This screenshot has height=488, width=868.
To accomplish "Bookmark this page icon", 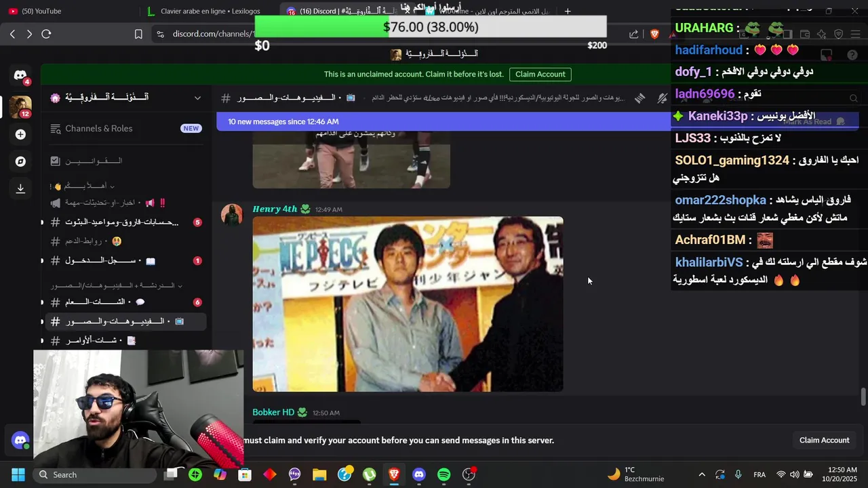I will pyautogui.click(x=138, y=34).
